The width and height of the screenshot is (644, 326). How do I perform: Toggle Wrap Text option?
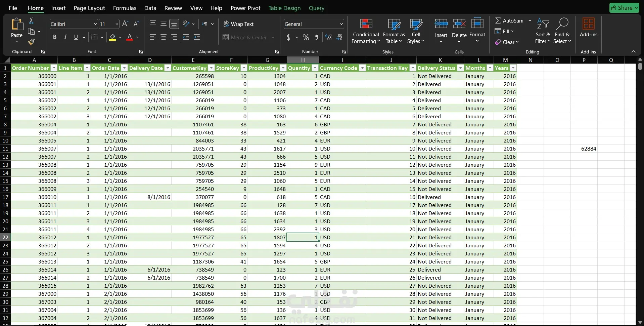[x=238, y=24]
